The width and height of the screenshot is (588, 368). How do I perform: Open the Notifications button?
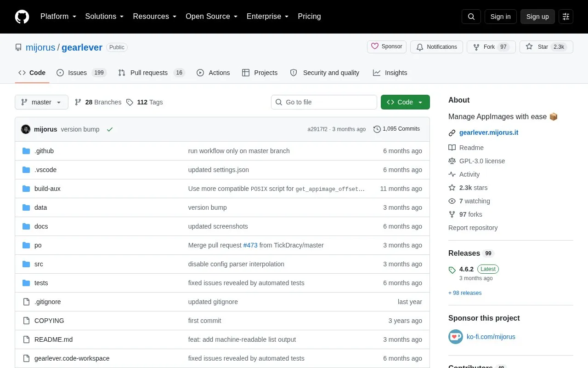tap(436, 47)
